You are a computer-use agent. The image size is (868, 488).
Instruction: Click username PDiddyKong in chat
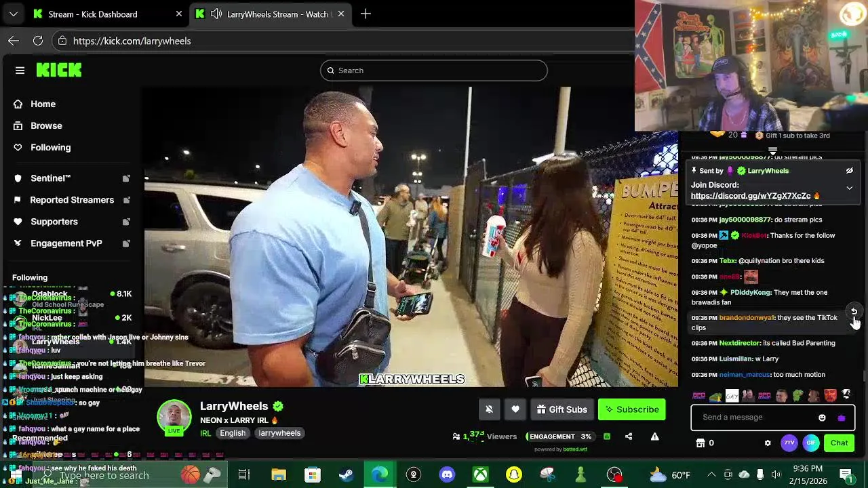pos(750,293)
